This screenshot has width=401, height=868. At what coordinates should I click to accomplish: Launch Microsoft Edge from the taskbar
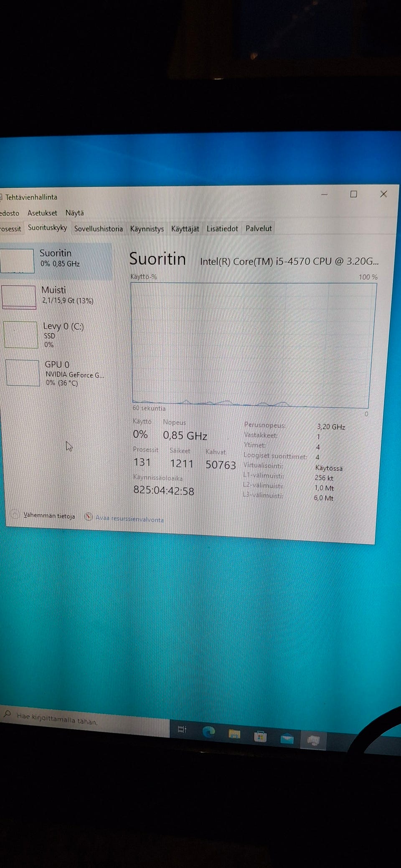pos(208,731)
